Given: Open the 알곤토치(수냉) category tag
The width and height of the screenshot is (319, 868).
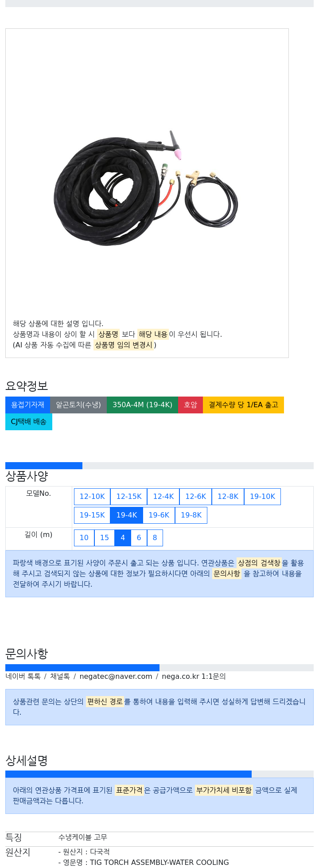Looking at the screenshot, I should pyautogui.click(x=78, y=405).
